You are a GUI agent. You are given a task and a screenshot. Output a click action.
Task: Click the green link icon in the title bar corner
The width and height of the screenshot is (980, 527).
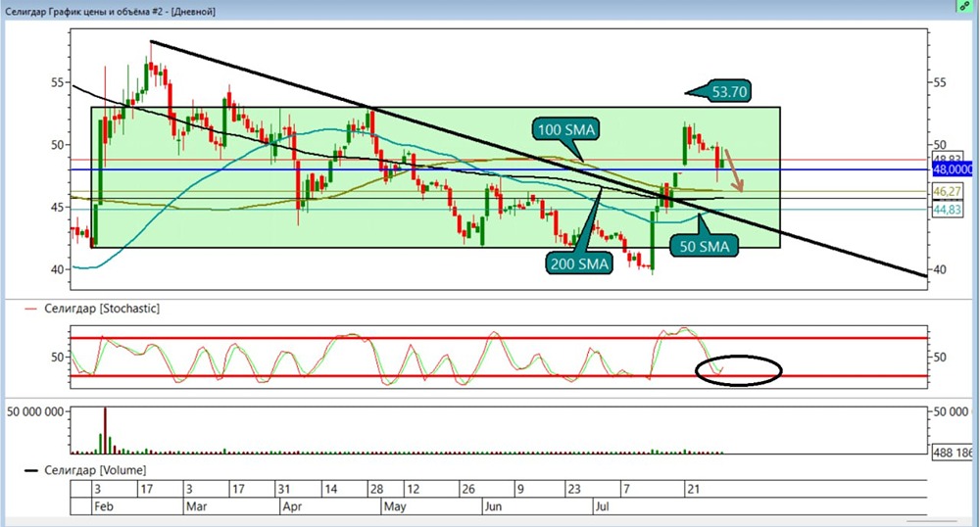click(966, 6)
